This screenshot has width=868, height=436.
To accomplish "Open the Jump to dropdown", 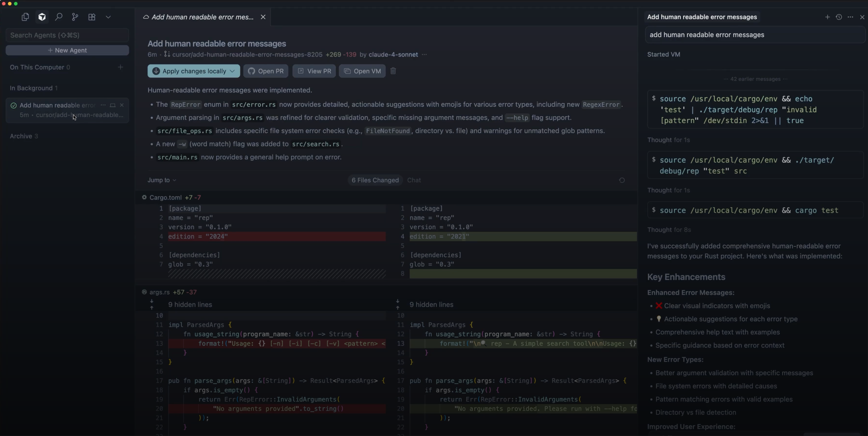I will point(162,180).
